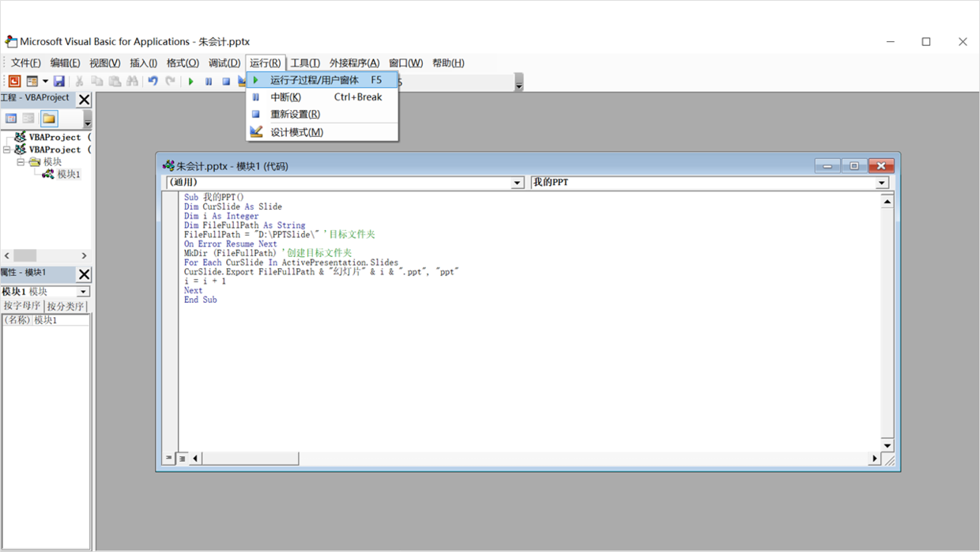Viewport: 980px width, 552px height.
Task: Toggle Folders view in project explorer
Action: 49,119
